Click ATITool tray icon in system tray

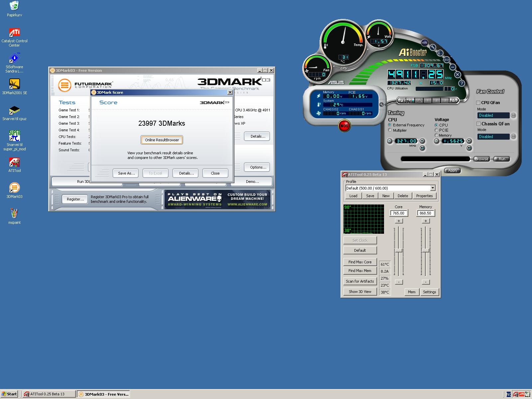pos(515,394)
